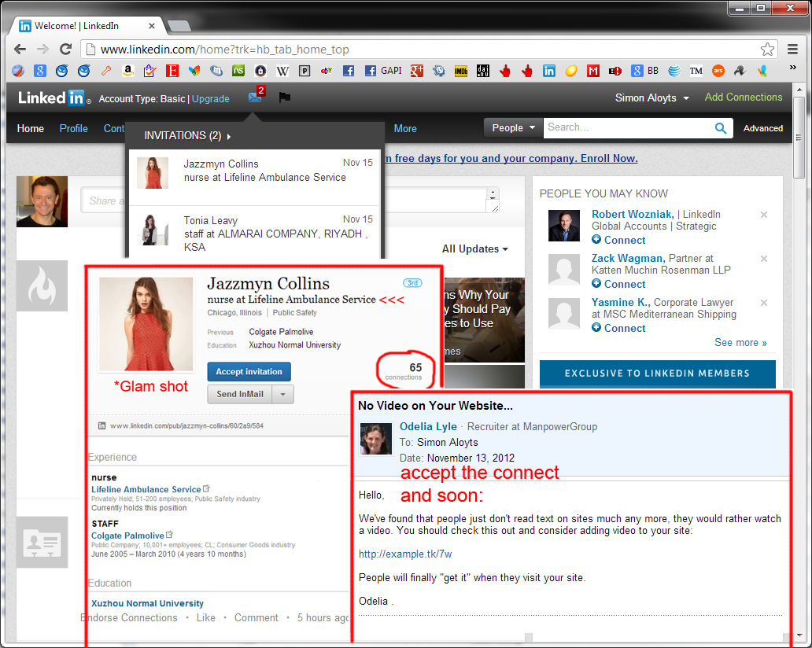Viewport: 812px width, 648px height.
Task: Dismiss the Robert Wozniak suggestion
Action: (x=763, y=215)
